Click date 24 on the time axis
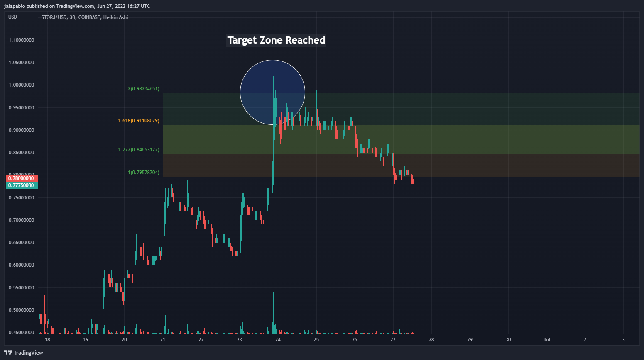Viewport: 644px width, 360px height. [278, 340]
